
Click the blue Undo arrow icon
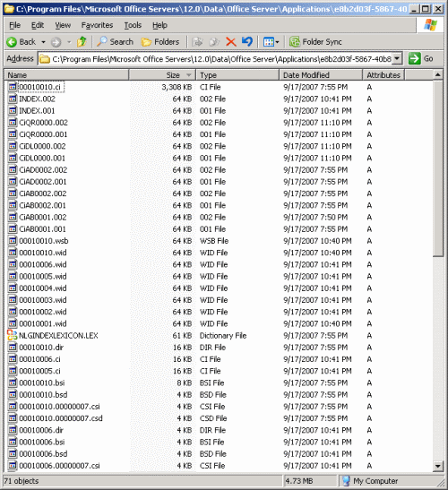[x=247, y=42]
